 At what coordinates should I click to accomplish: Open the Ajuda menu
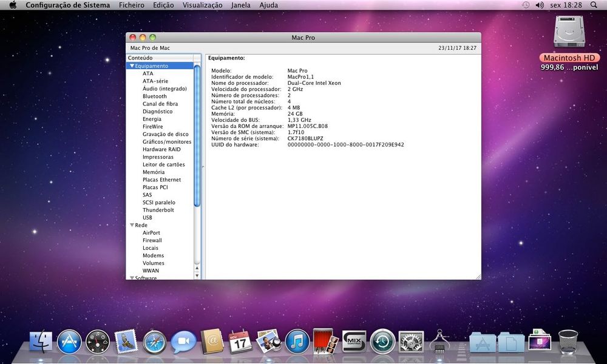pos(269,5)
